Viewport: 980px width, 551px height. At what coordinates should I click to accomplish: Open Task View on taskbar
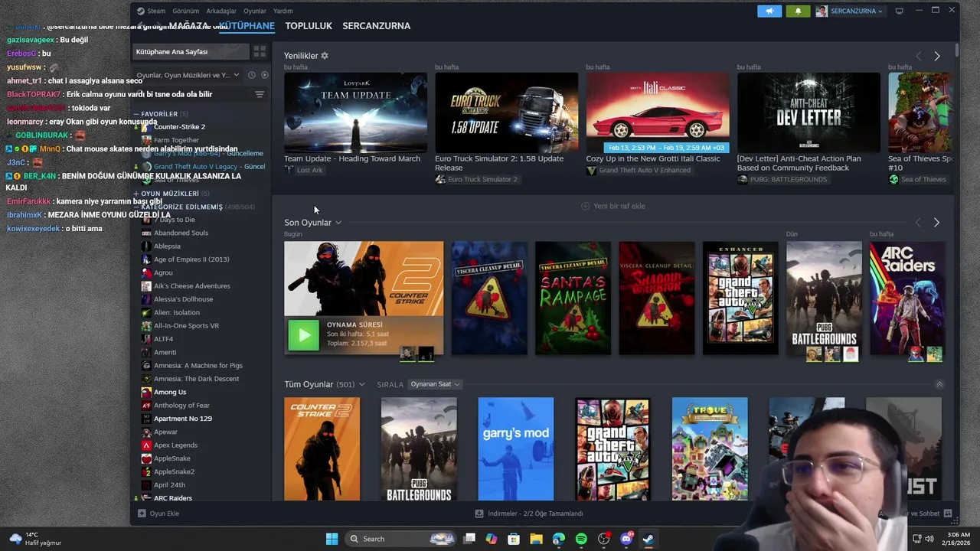click(x=469, y=539)
